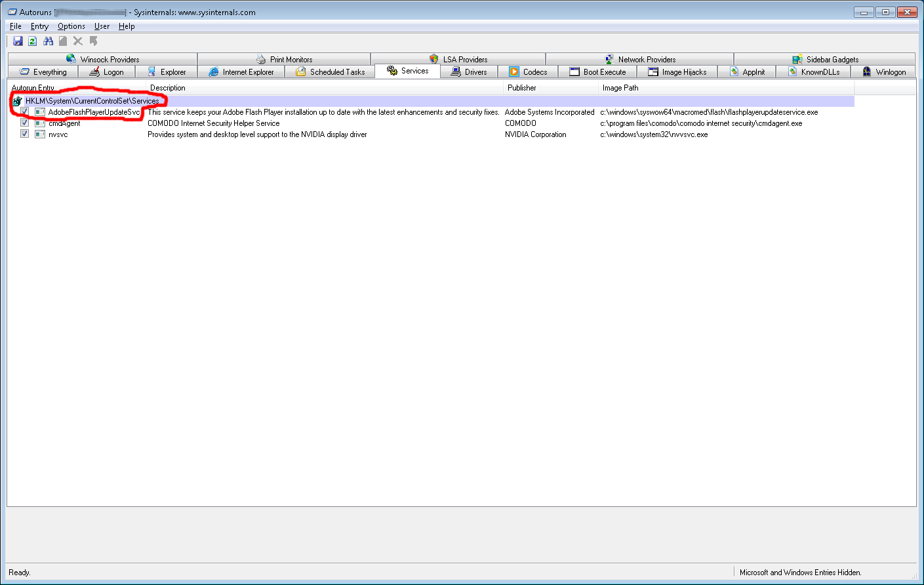Open the Sidebar Gadgets tab
The width and height of the screenshot is (924, 585).
(x=825, y=59)
